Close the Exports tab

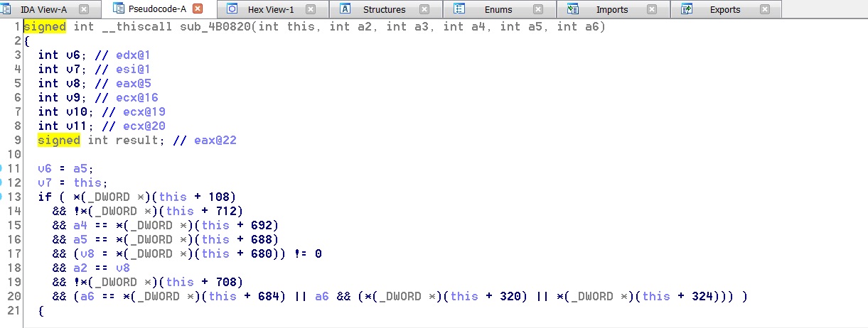click(765, 9)
